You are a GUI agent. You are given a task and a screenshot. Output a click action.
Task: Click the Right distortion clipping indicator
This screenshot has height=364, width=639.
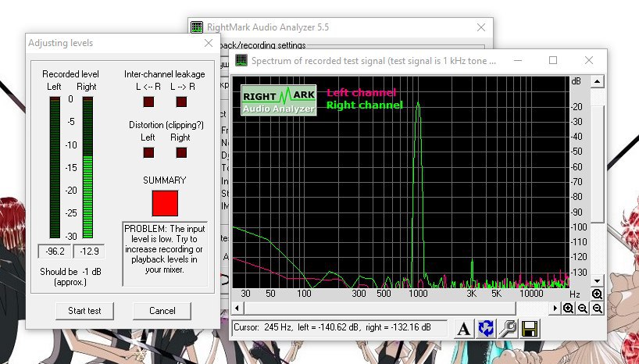click(x=181, y=152)
